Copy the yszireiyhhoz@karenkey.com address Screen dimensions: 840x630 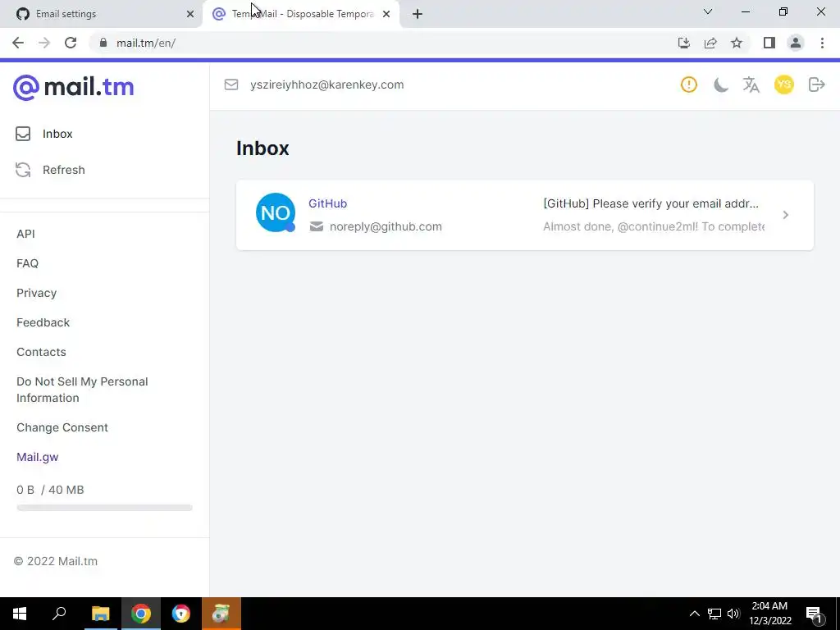(326, 84)
